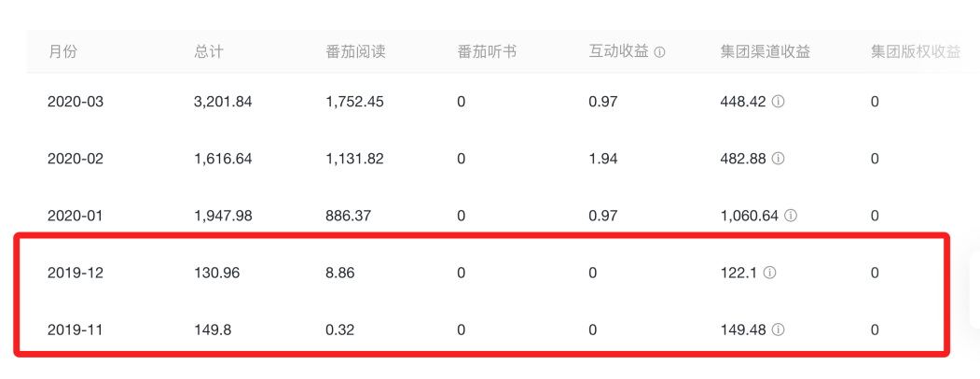The height and width of the screenshot is (379, 980).
Task: Select the 2020-02 month cell
Action: click(x=76, y=159)
